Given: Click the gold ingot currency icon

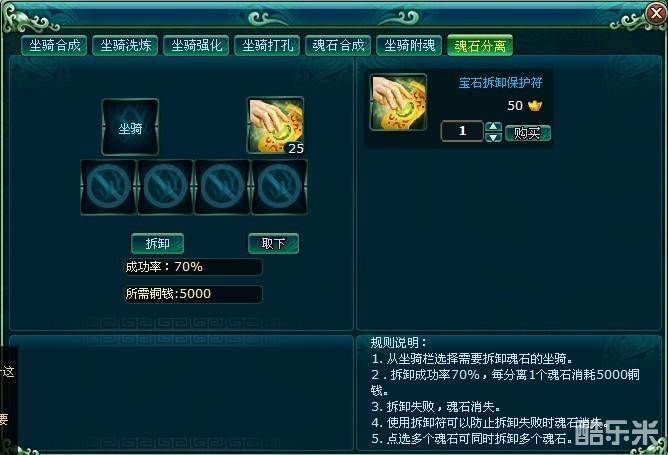Looking at the screenshot, I should tap(535, 105).
